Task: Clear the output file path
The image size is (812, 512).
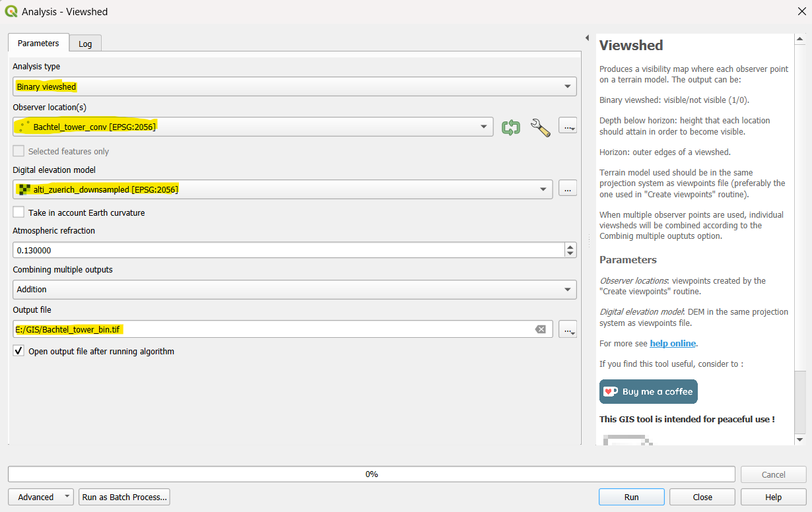Action: coord(541,329)
